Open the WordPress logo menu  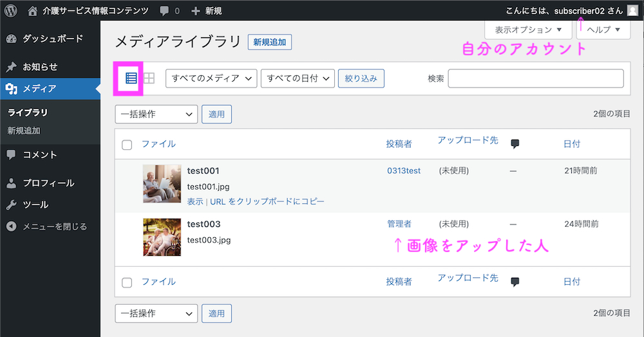[11, 11]
